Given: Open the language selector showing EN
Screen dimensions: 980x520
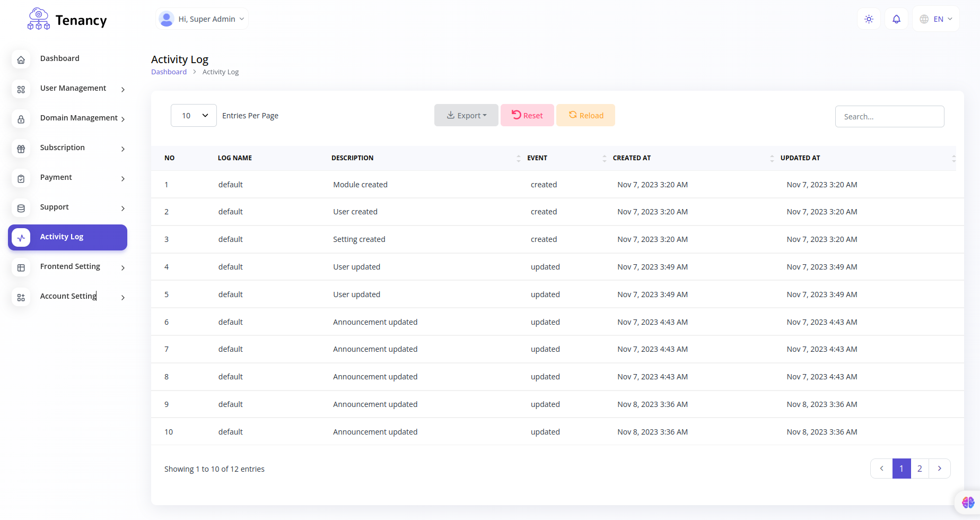Looking at the screenshot, I should (x=935, y=19).
